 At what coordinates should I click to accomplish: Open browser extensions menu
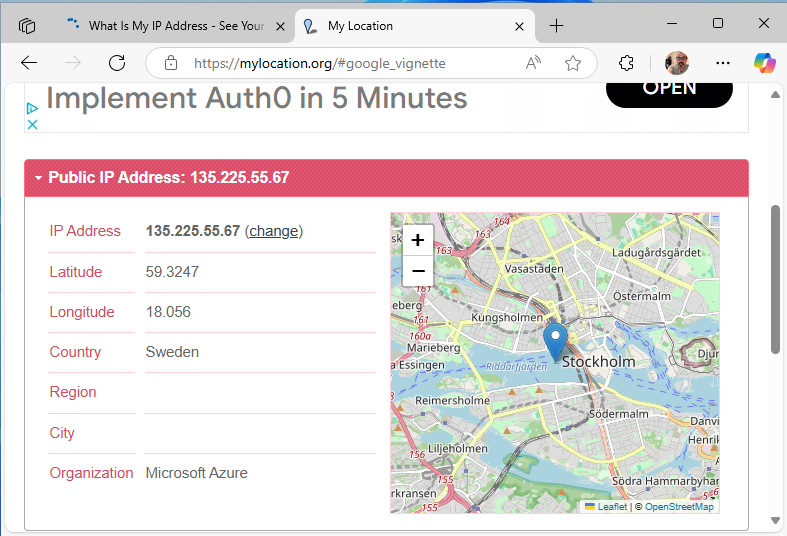point(626,63)
